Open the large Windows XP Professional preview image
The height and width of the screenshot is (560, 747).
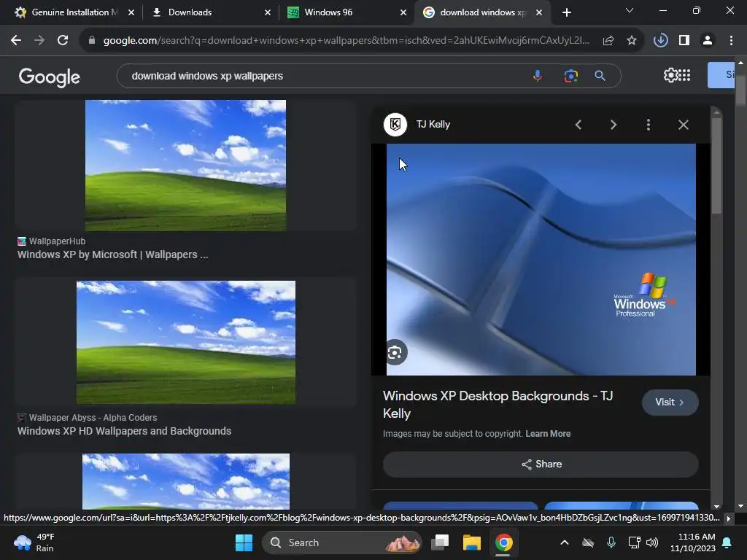(541, 260)
